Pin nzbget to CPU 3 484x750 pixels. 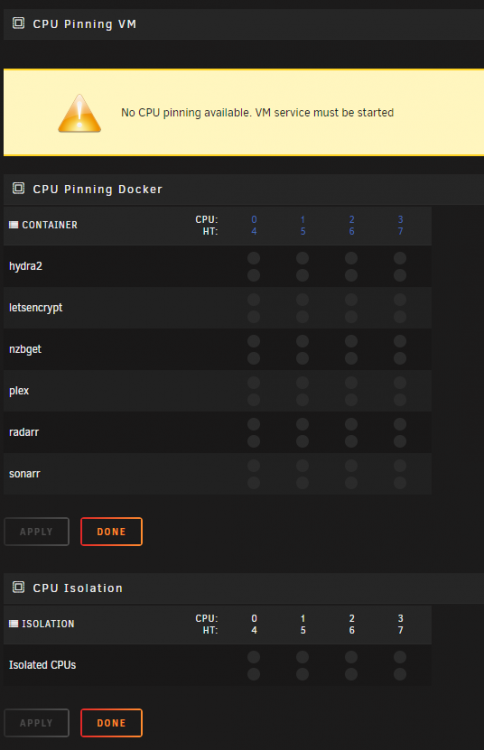click(x=400, y=342)
